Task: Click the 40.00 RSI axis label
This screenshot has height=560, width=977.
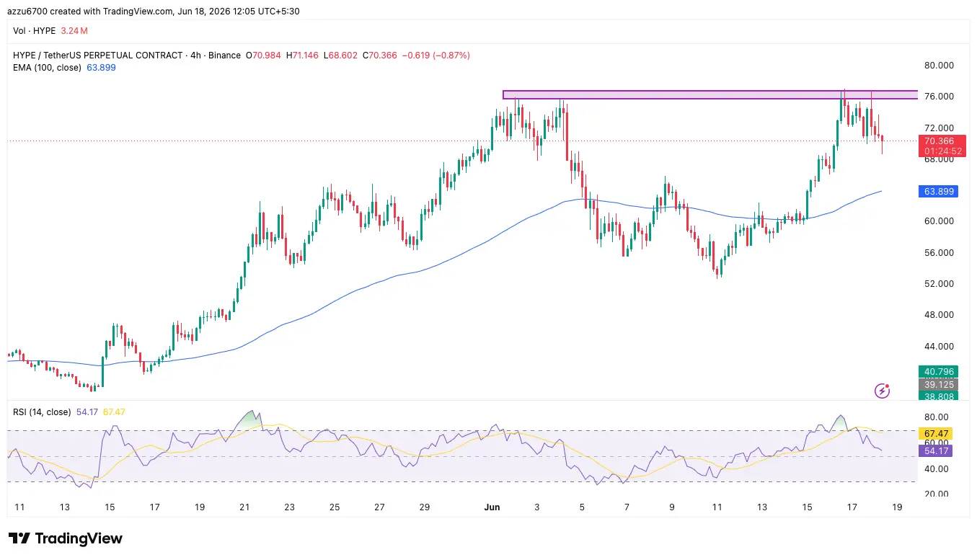Action: (937, 469)
